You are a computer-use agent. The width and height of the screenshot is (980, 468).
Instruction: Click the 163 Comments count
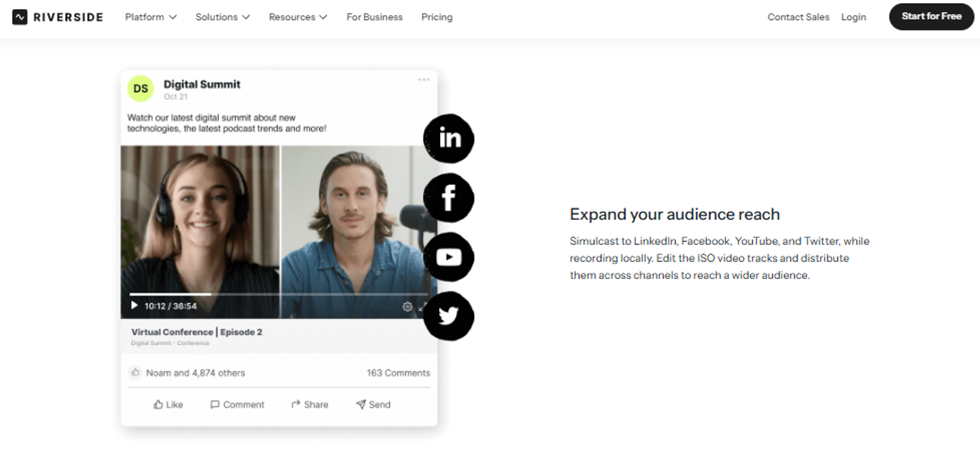click(x=398, y=373)
